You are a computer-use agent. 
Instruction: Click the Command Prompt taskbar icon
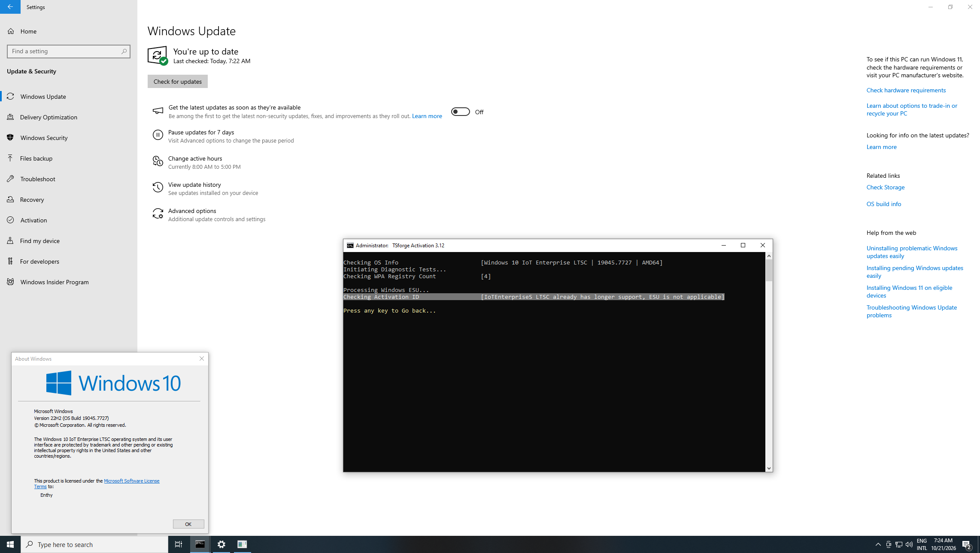(x=200, y=544)
